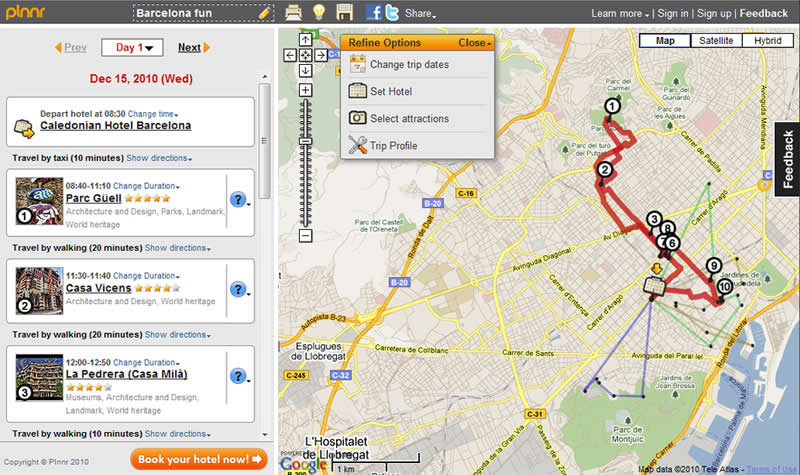Pan map right arrow
Image resolution: width=800 pixels, height=475 pixels.
point(320,55)
